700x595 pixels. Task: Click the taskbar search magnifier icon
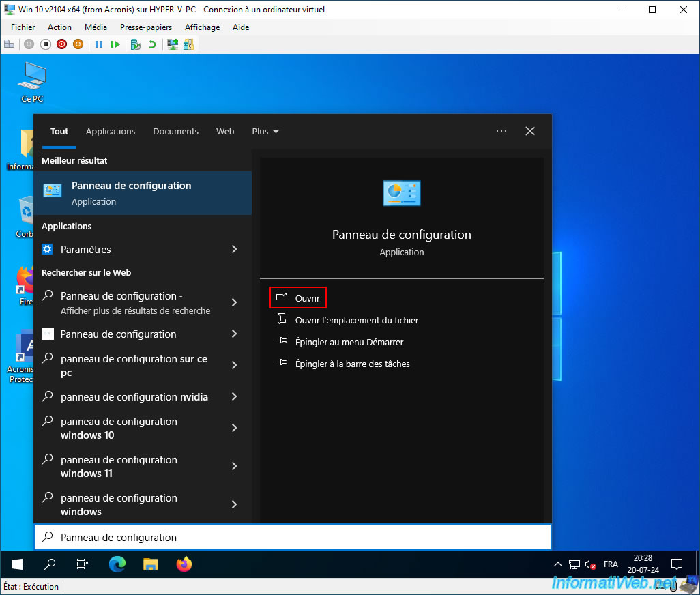(50, 565)
